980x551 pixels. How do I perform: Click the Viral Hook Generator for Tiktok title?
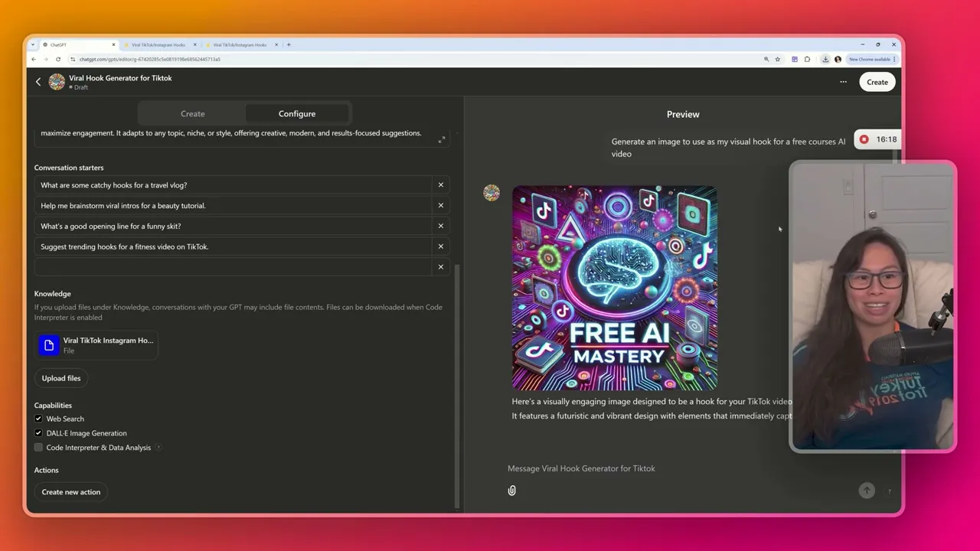tap(120, 78)
